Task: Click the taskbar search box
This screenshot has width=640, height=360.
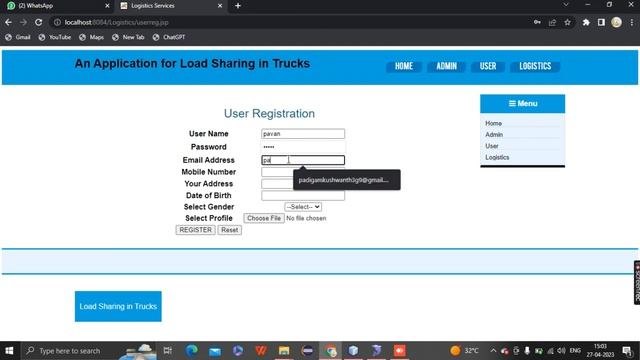Action: 89,351
